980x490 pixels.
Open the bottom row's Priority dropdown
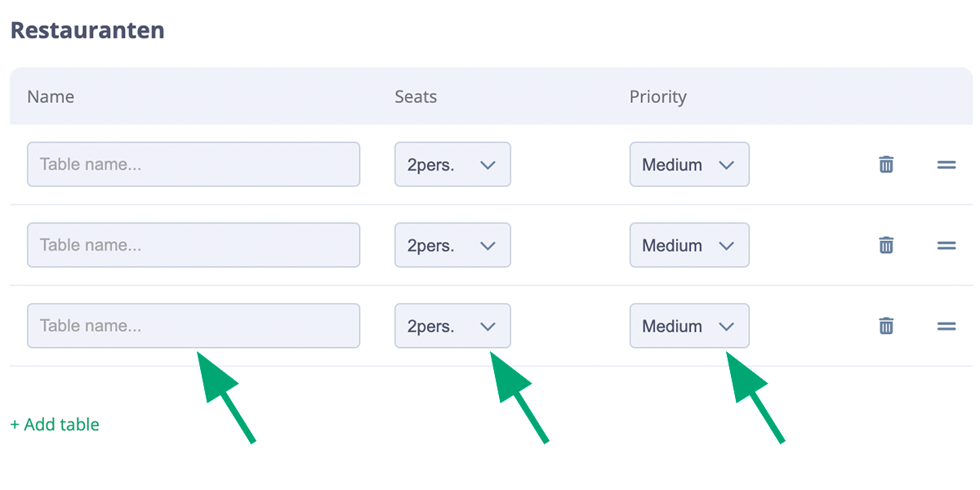tap(689, 326)
